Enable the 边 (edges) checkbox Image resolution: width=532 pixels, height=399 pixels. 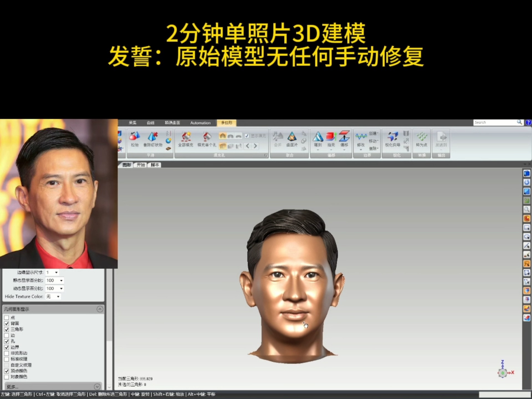point(7,335)
